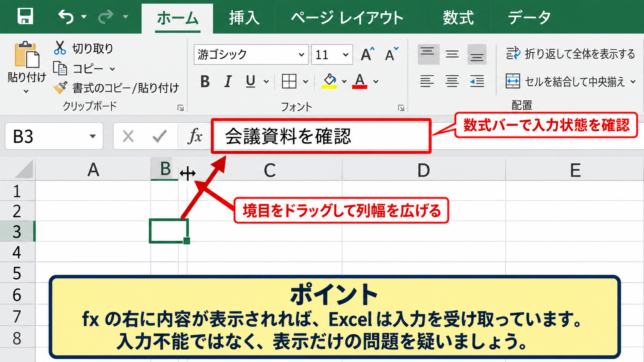Image resolution: width=644 pixels, height=362 pixels.
Task: Expand the borders dropdown arrow
Action: [306, 82]
